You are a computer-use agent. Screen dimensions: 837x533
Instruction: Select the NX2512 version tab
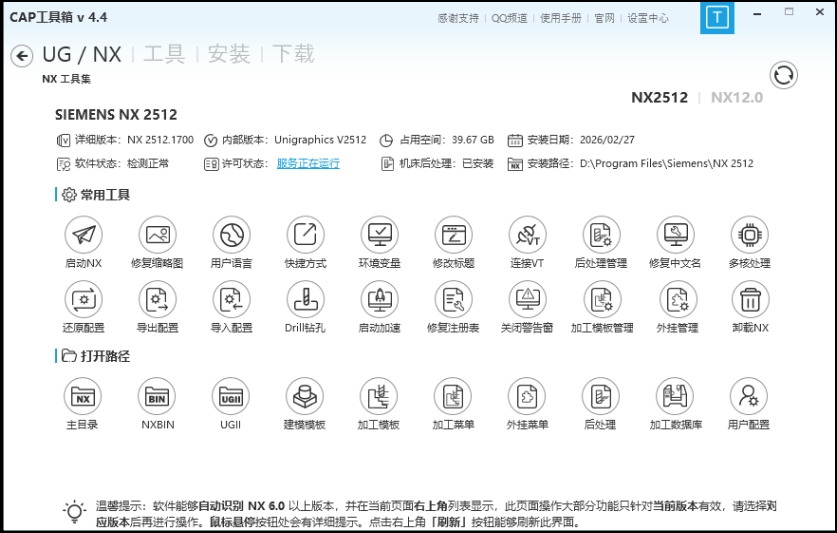(660, 98)
